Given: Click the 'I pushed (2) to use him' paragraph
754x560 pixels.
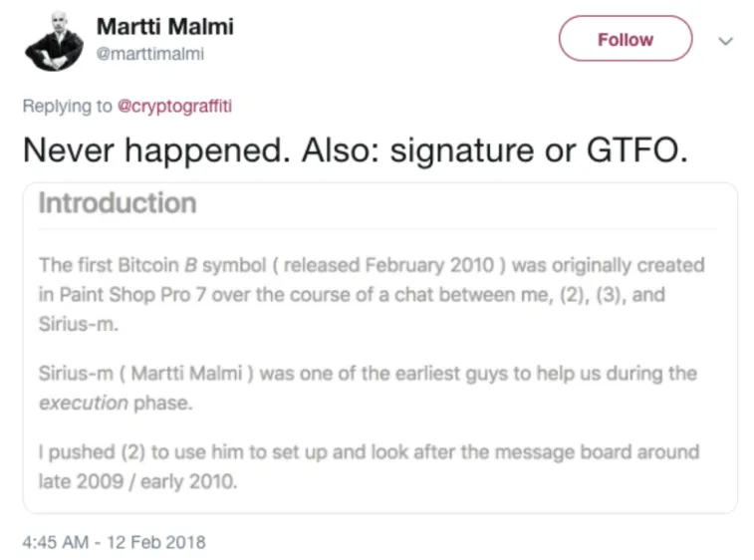Looking at the screenshot, I should 369,451.
